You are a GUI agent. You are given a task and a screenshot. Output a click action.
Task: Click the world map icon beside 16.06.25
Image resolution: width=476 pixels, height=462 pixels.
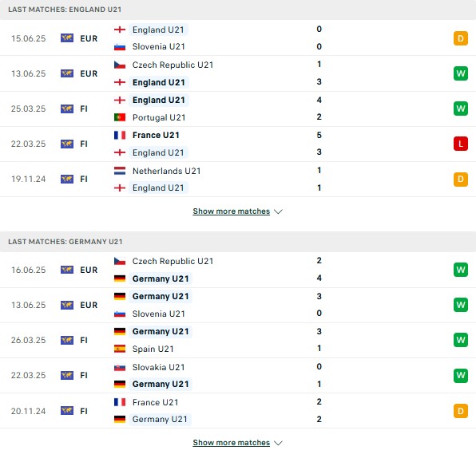[67, 270]
